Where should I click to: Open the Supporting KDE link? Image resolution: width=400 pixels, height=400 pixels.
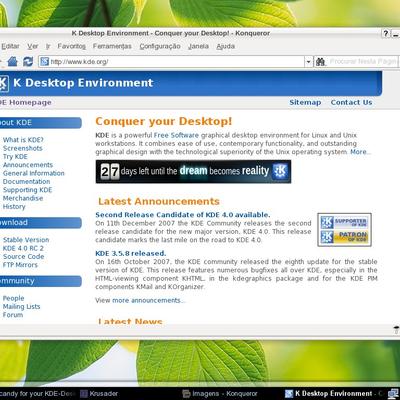(28, 190)
